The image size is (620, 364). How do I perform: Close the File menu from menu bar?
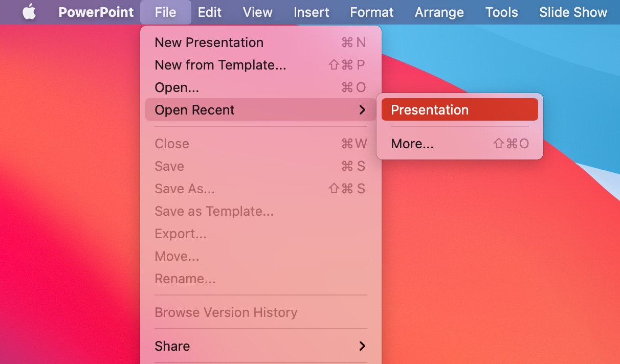click(x=165, y=12)
